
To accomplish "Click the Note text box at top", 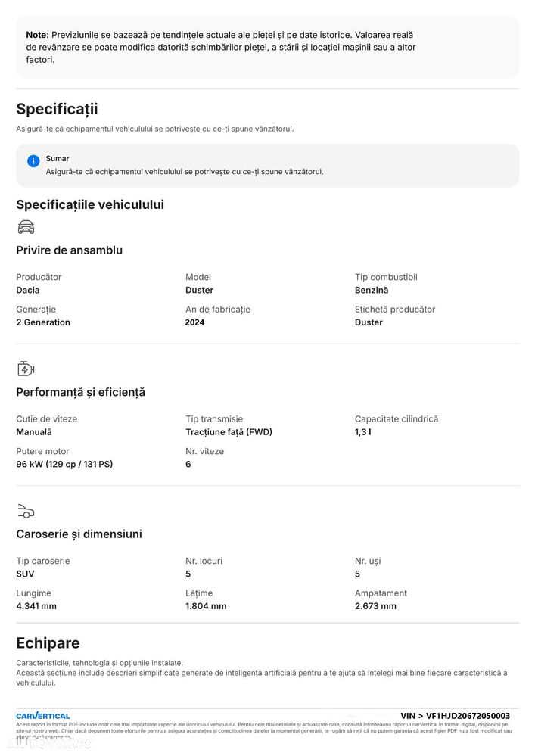I will click(268, 47).
